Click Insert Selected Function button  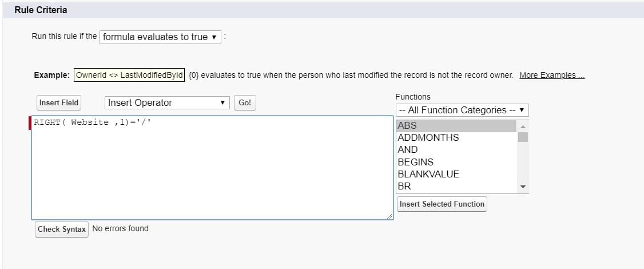click(442, 204)
